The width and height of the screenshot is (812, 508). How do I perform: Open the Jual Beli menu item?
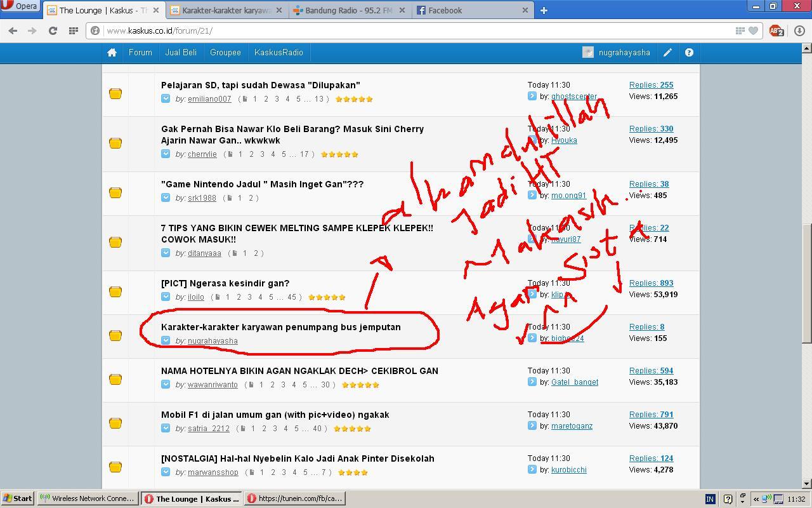tap(181, 53)
